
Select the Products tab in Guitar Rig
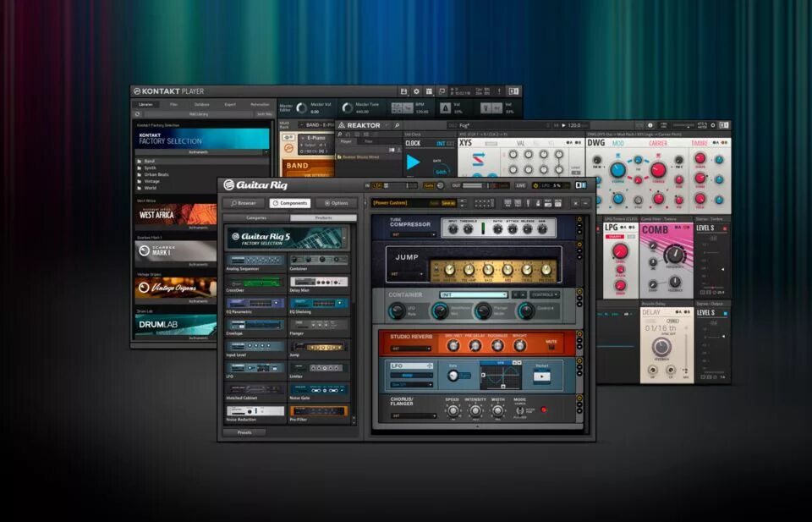click(324, 218)
